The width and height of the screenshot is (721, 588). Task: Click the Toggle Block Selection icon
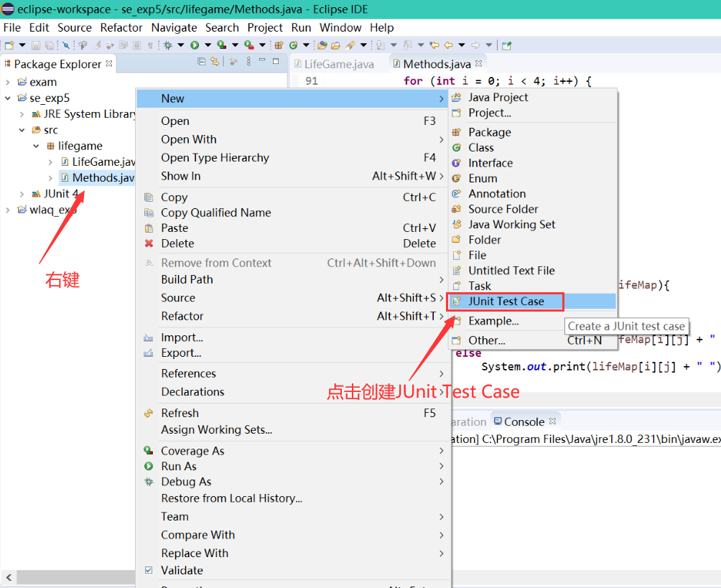coord(136,45)
